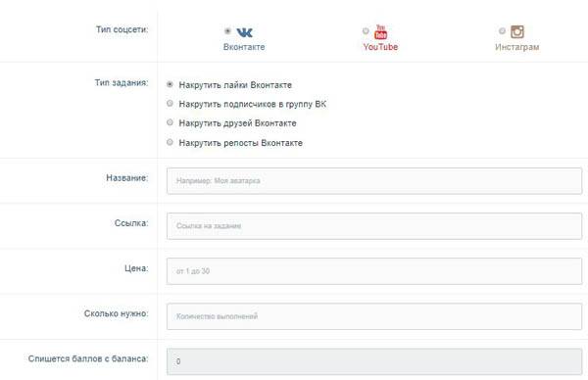The width and height of the screenshot is (588, 380).
Task: Click the Vkontakte VK logo icon
Action: pos(244,32)
